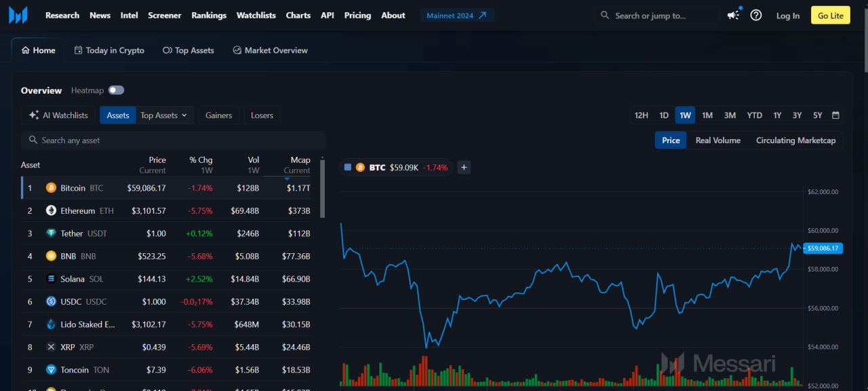Switch to the Market Overview tab
The height and width of the screenshot is (391, 868).
tap(270, 50)
